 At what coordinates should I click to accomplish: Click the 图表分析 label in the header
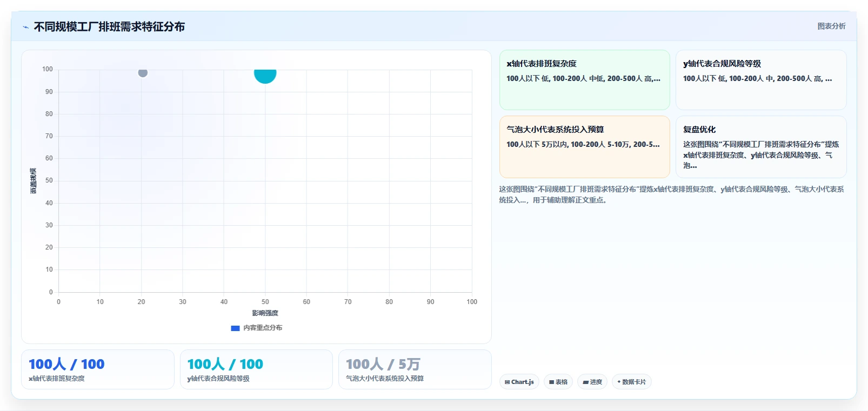click(x=831, y=26)
